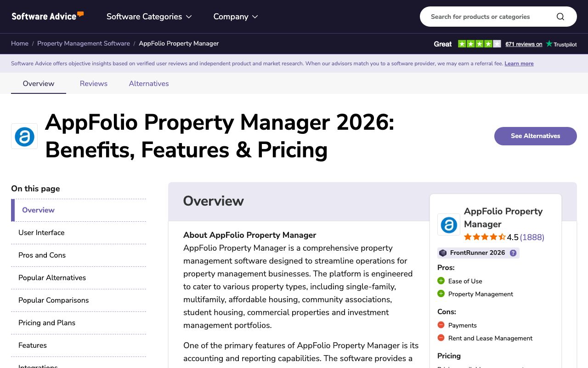588x368 pixels.
Task: Click the AppFolio logo beside page title
Action: (x=24, y=136)
